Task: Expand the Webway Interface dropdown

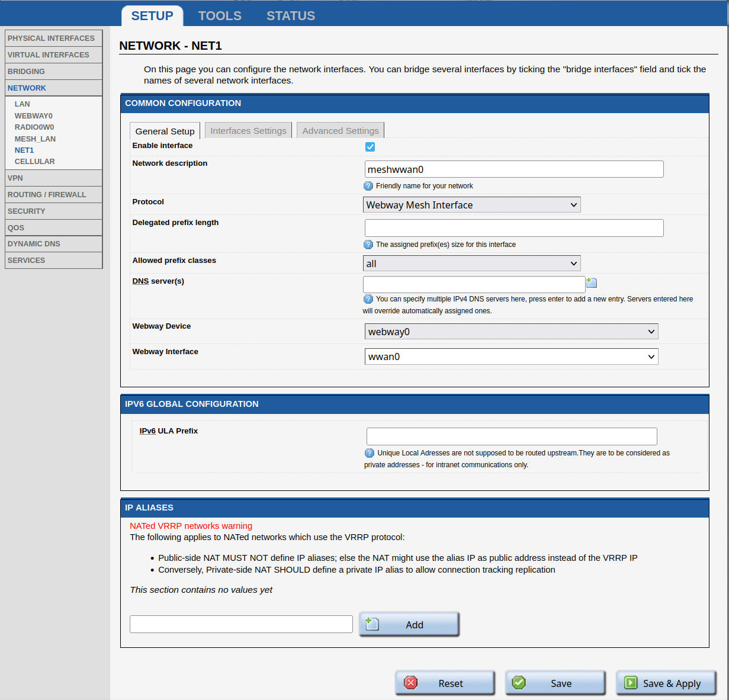Action: pyautogui.click(x=511, y=357)
